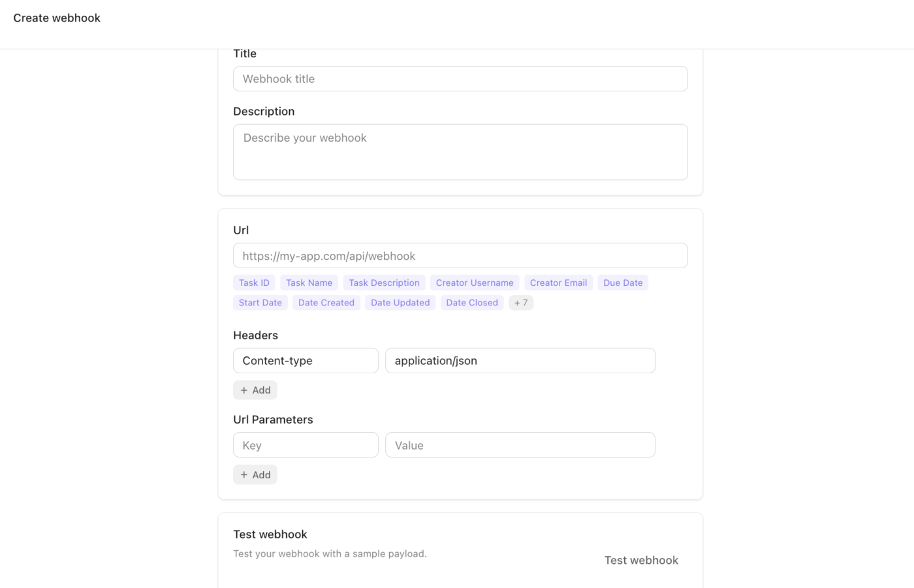Add a new header row
Viewport: 914px width, 588px height.
point(255,390)
